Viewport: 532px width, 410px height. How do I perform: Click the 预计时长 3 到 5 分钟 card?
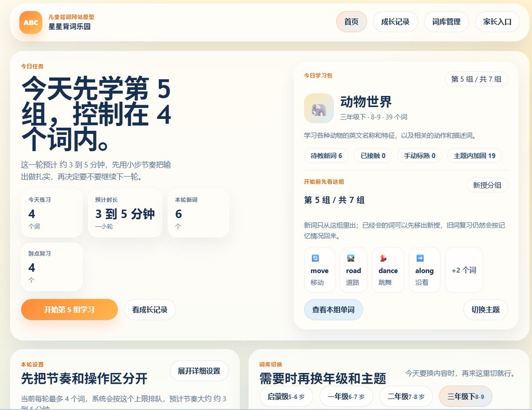click(125, 213)
